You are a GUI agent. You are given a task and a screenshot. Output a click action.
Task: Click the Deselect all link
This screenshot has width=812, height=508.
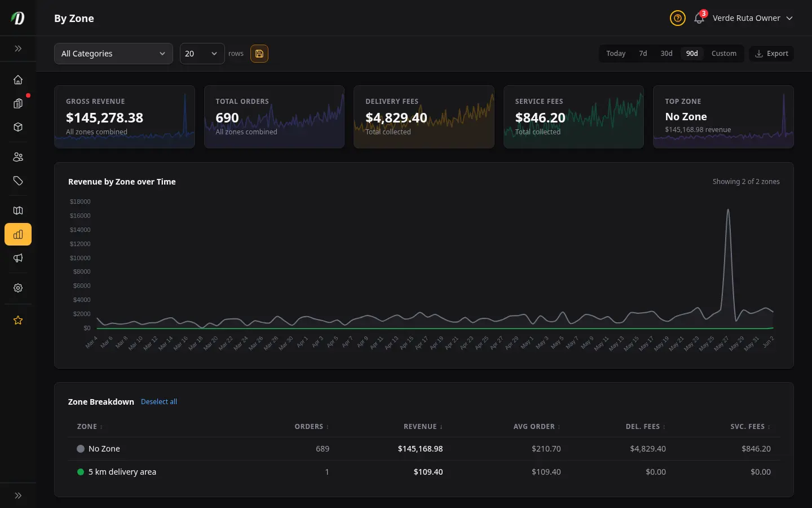tap(159, 402)
